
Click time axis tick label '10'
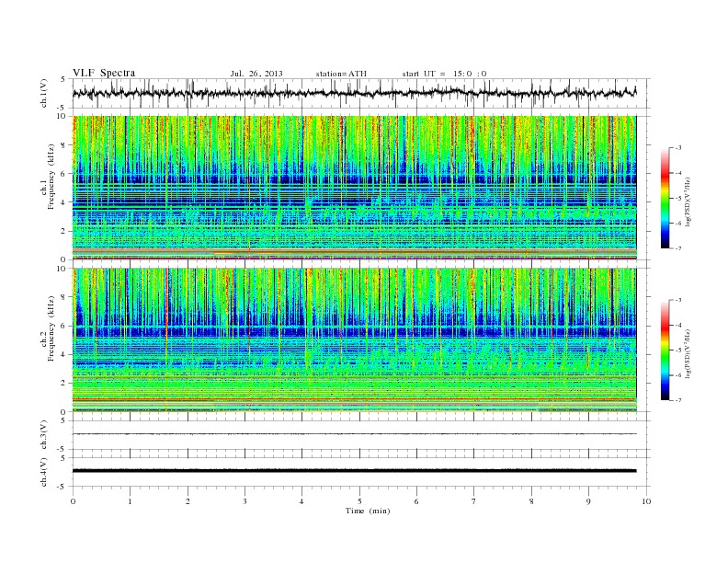[646, 501]
